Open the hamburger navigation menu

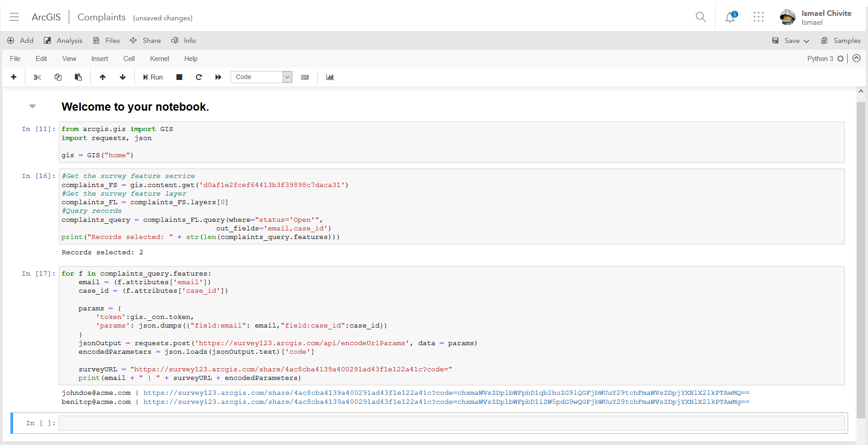(14, 17)
